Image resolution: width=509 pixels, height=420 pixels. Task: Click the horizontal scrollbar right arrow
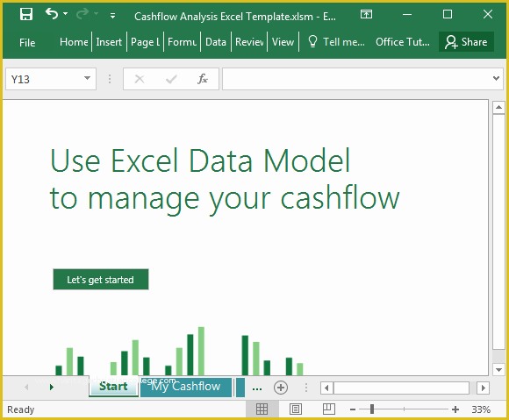coord(483,388)
